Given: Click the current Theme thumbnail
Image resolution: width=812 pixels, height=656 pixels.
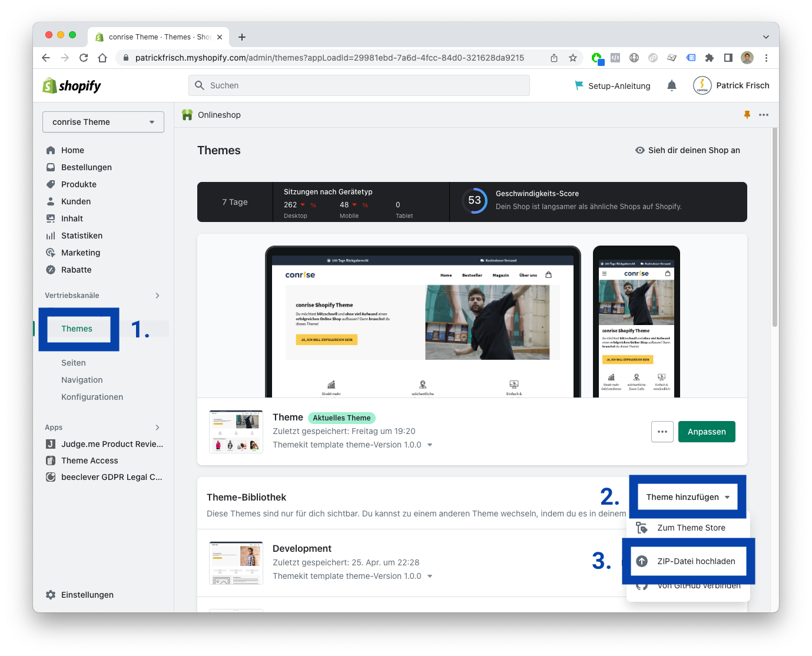Looking at the screenshot, I should click(236, 432).
